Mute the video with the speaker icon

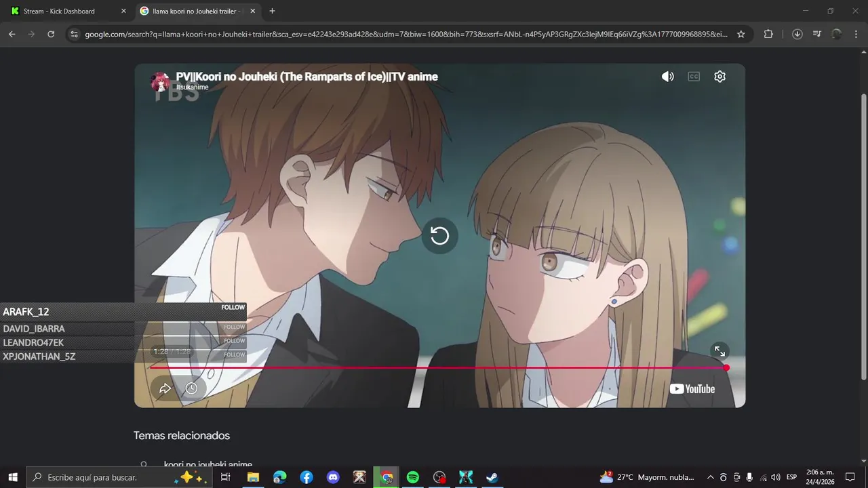coord(668,77)
